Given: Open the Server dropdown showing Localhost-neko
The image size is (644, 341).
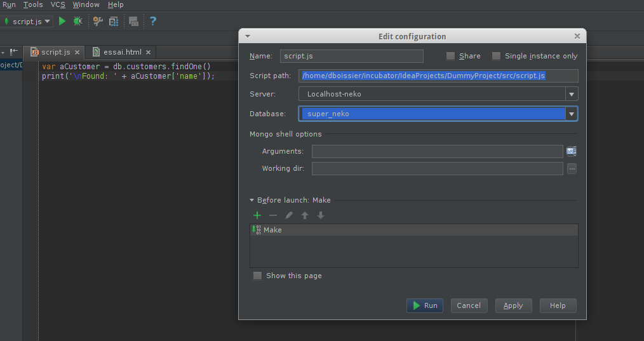Looking at the screenshot, I should (572, 94).
